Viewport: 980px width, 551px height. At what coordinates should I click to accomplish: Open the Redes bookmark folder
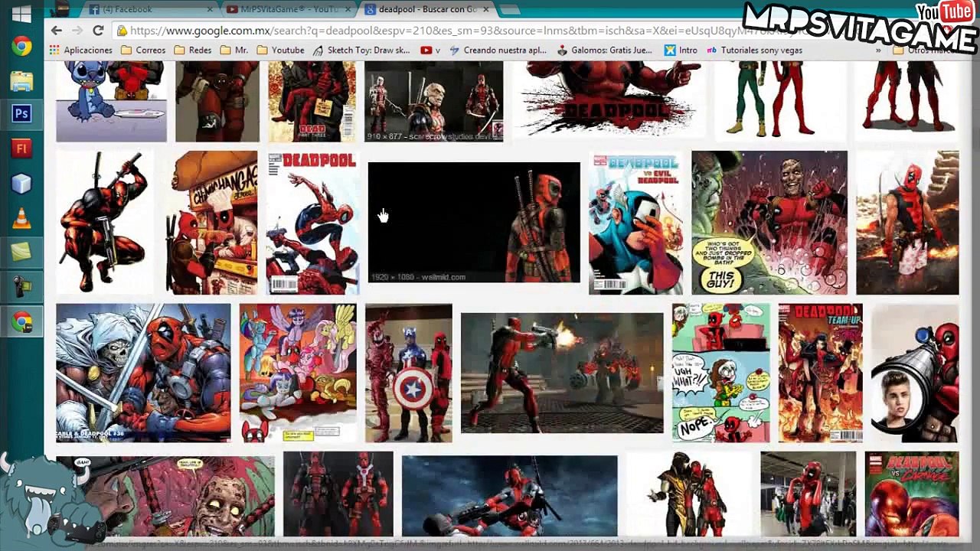click(193, 50)
